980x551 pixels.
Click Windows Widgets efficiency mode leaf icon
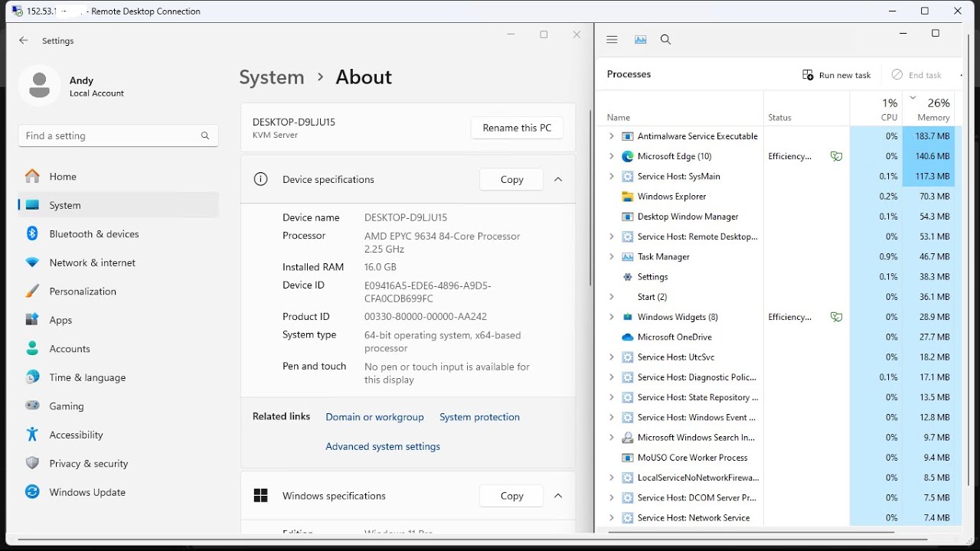pyautogui.click(x=836, y=317)
